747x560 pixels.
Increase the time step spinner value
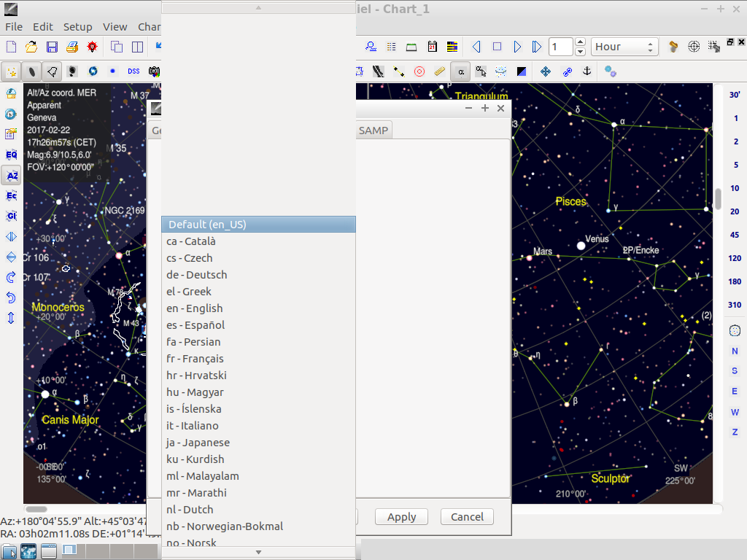tap(580, 42)
